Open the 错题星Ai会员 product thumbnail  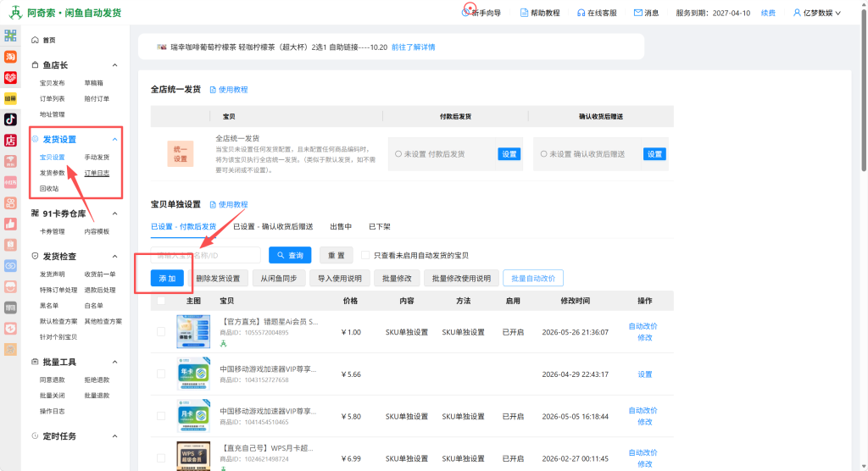point(193,331)
